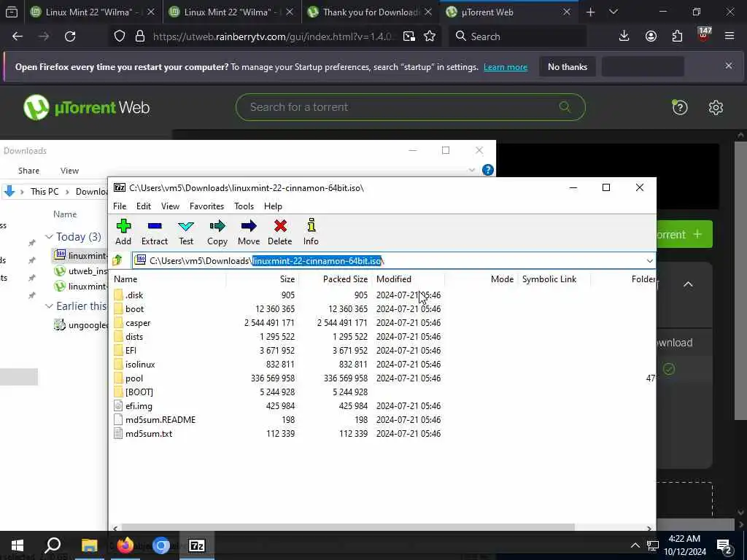Click the Copy button in 7-Zip
The height and width of the screenshot is (560, 747).
217,232
